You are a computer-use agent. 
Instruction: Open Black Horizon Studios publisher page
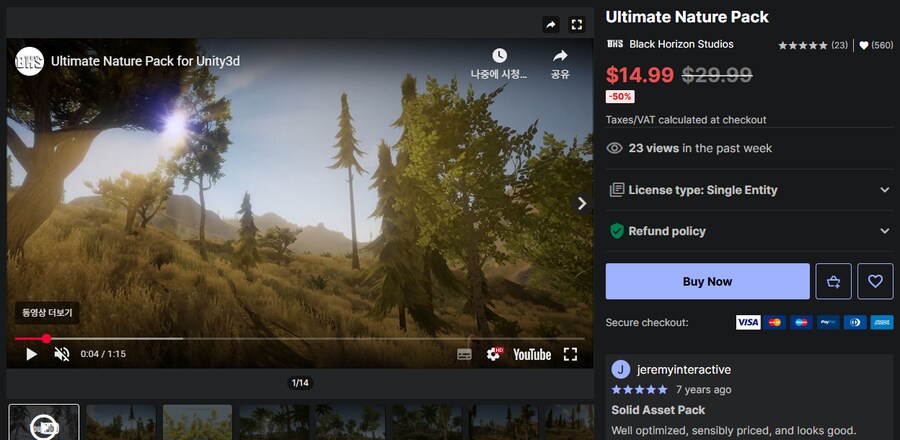pyautogui.click(x=681, y=44)
